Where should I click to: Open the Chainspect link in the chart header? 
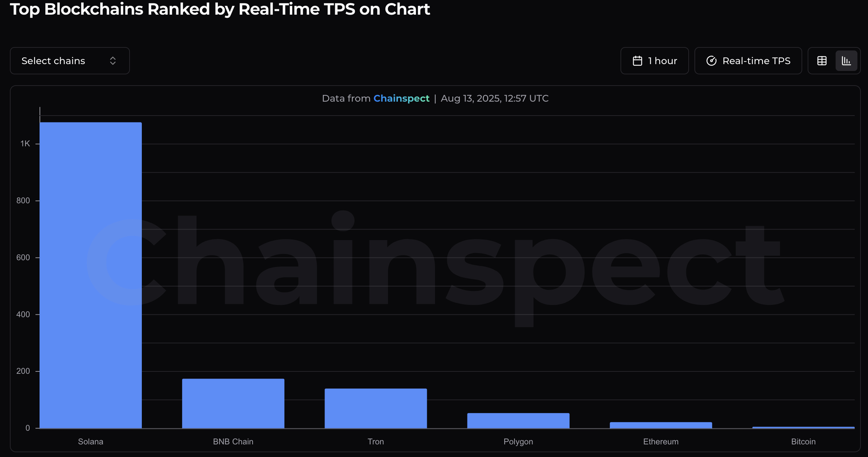coord(401,98)
